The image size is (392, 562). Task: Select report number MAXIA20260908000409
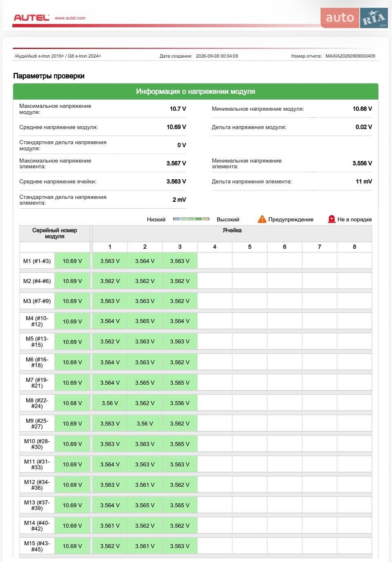point(350,56)
